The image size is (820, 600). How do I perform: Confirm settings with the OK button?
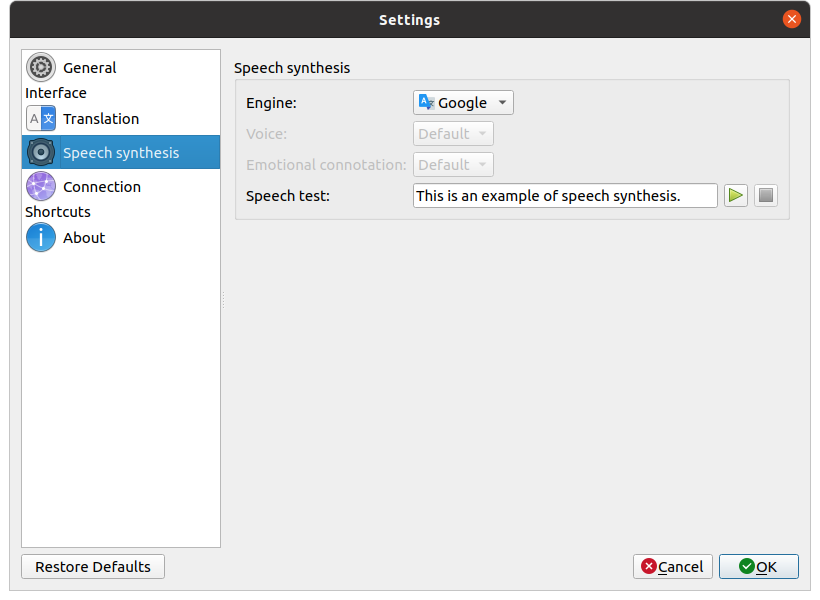click(758, 567)
